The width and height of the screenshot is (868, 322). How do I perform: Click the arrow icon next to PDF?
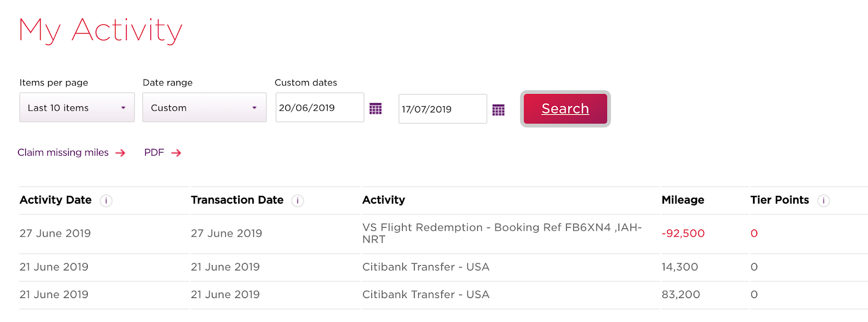click(176, 153)
